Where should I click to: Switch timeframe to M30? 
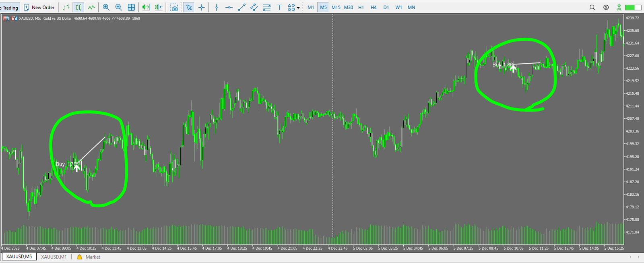coord(349,7)
